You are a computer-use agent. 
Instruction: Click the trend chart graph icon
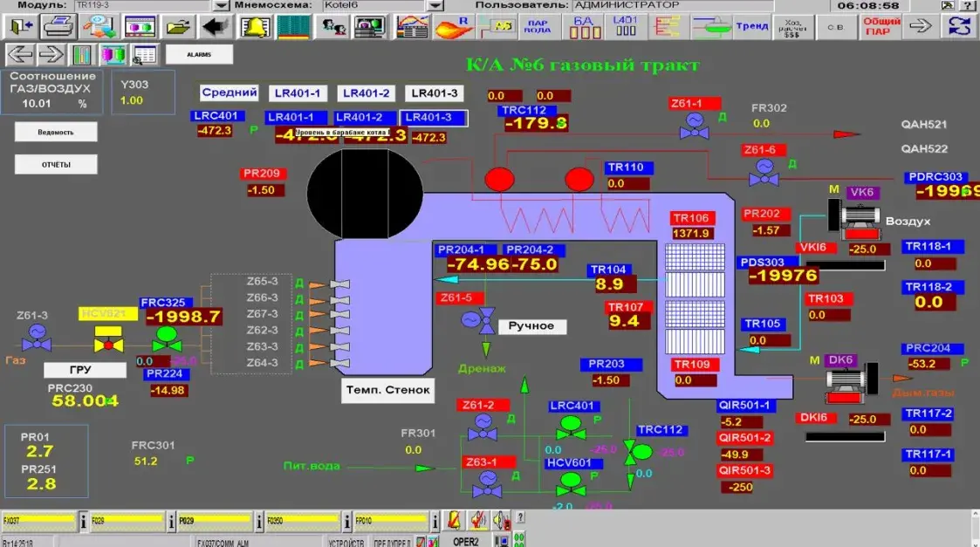413,26
